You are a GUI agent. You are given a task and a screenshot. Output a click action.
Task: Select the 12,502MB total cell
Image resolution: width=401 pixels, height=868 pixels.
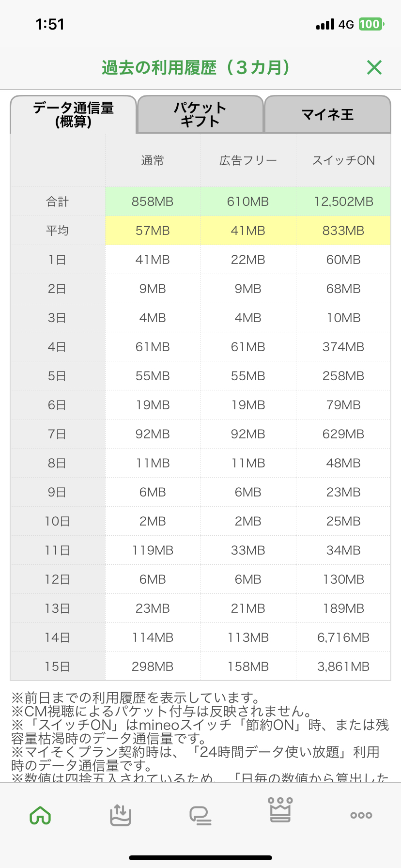tap(343, 201)
